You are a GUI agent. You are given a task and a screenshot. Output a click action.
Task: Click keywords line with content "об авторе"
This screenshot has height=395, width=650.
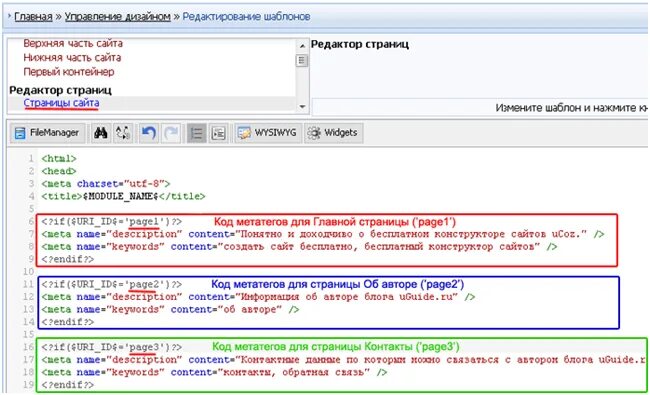[170, 310]
